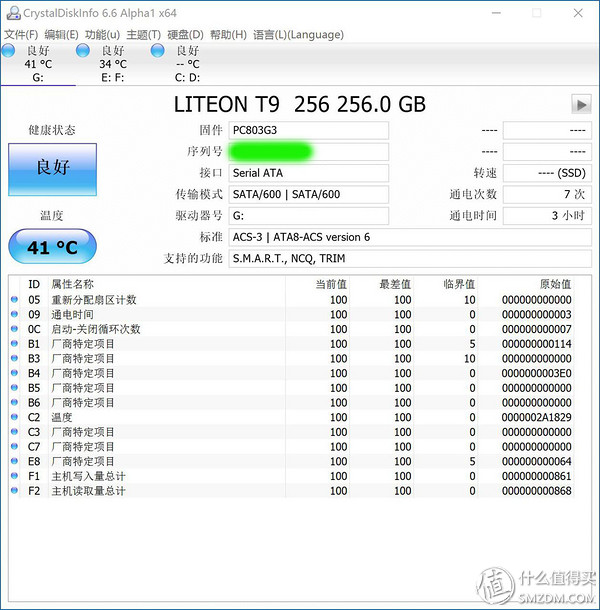
Task: Click the blue status orb for E: F: drive
Action: pos(83,51)
